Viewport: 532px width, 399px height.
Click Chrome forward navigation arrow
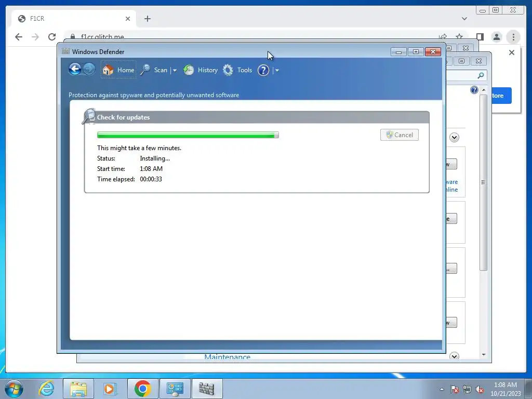click(x=35, y=37)
